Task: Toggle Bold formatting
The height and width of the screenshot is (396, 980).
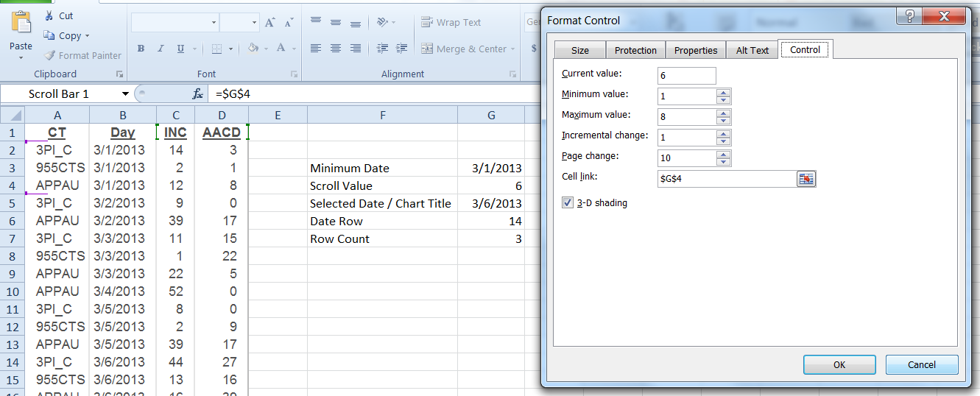Action: click(140, 49)
